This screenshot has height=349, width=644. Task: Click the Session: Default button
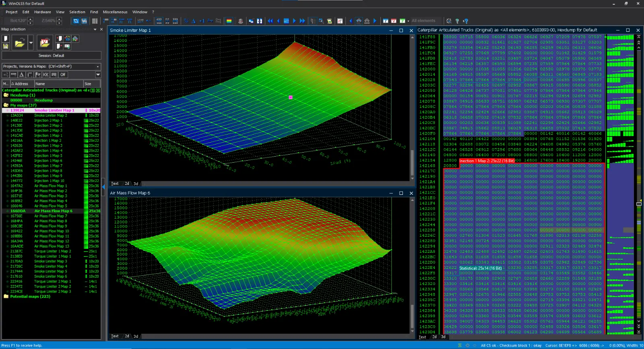pos(51,56)
